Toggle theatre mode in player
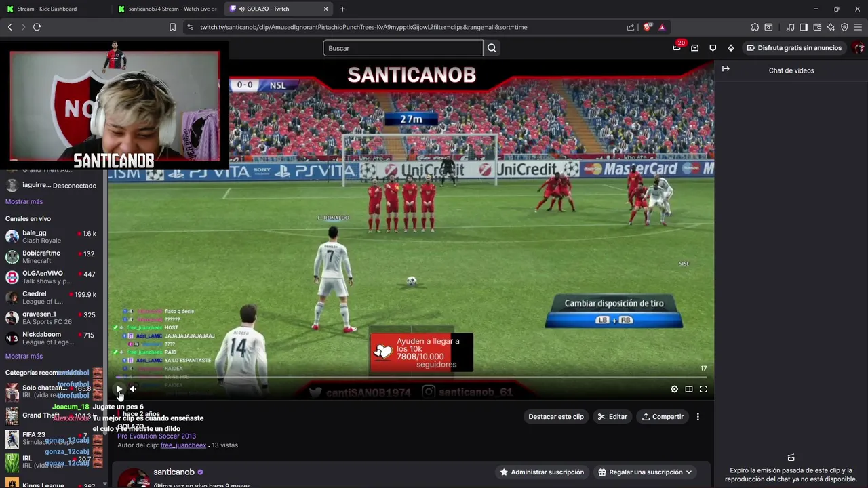The image size is (868, 488). 689,389
